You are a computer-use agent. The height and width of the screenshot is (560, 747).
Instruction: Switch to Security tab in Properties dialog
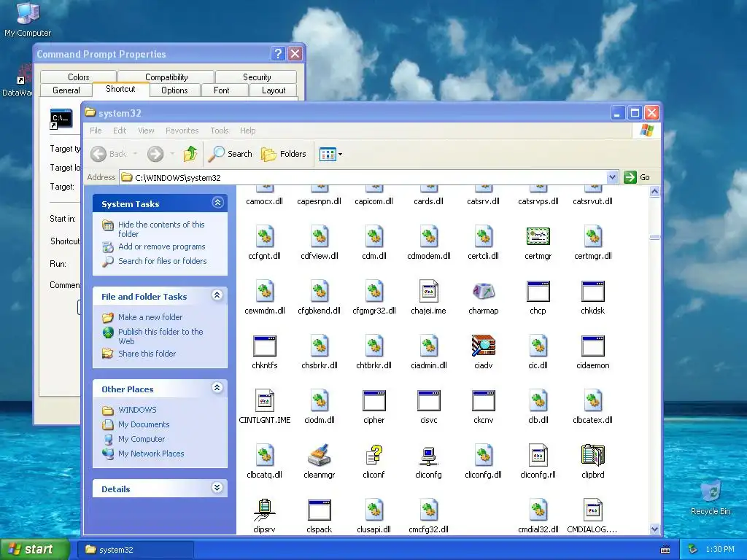pyautogui.click(x=257, y=77)
